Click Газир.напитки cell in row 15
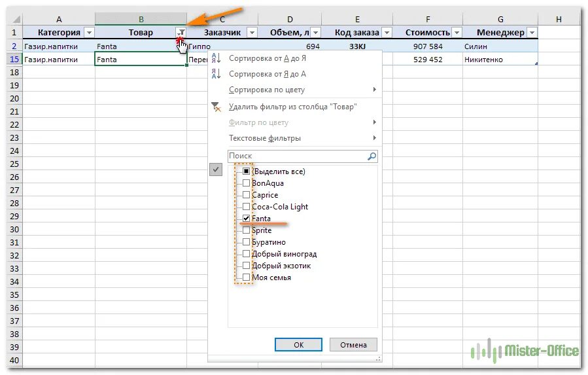The width and height of the screenshot is (588, 375). 59,60
